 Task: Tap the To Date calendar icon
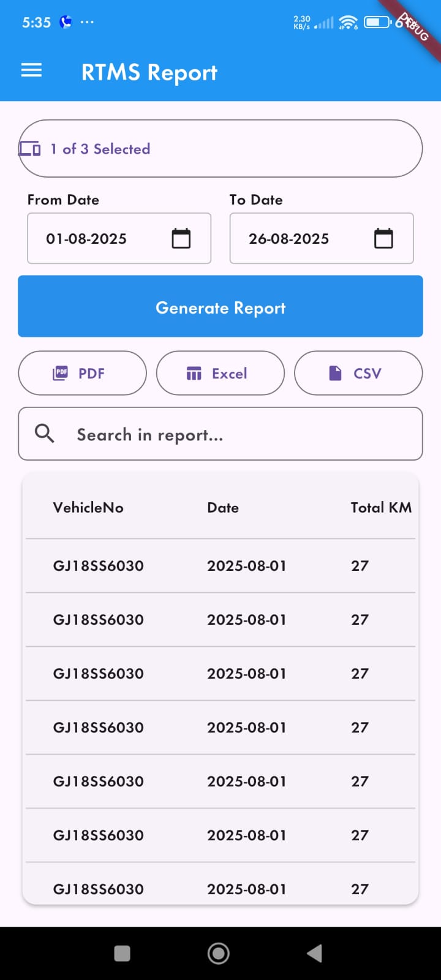(x=383, y=238)
